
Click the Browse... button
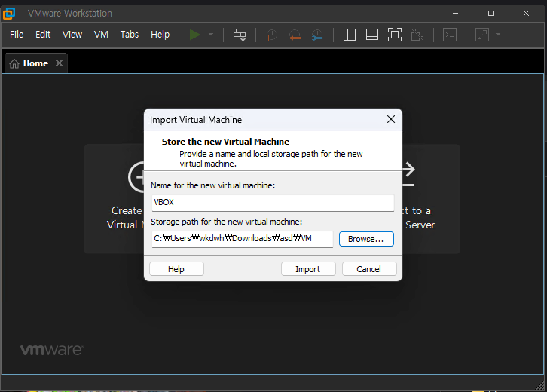[x=366, y=239]
